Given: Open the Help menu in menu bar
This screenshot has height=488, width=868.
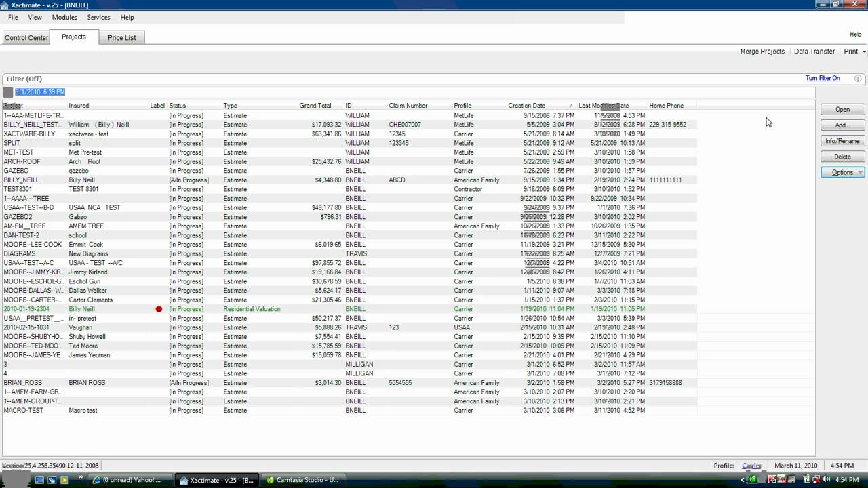Looking at the screenshot, I should coord(127,17).
